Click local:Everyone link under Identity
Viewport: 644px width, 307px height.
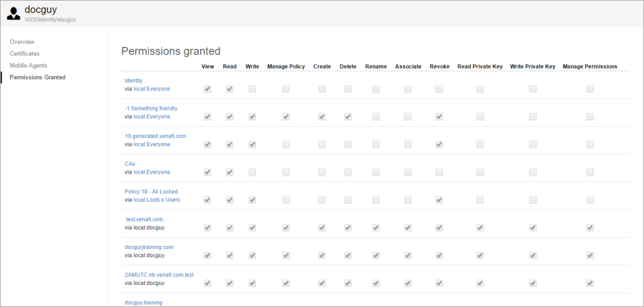click(x=151, y=89)
